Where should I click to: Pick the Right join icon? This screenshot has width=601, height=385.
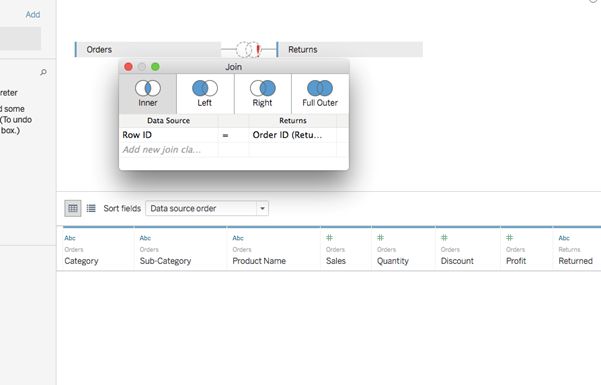(x=263, y=88)
